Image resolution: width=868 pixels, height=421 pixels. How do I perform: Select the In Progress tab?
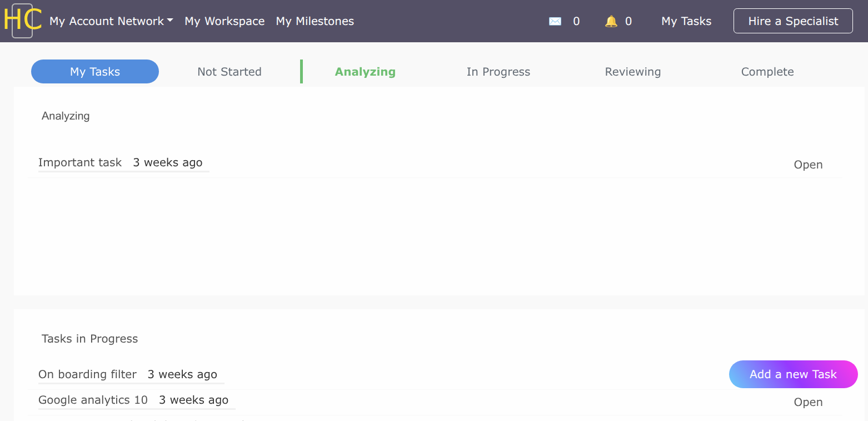coord(498,71)
